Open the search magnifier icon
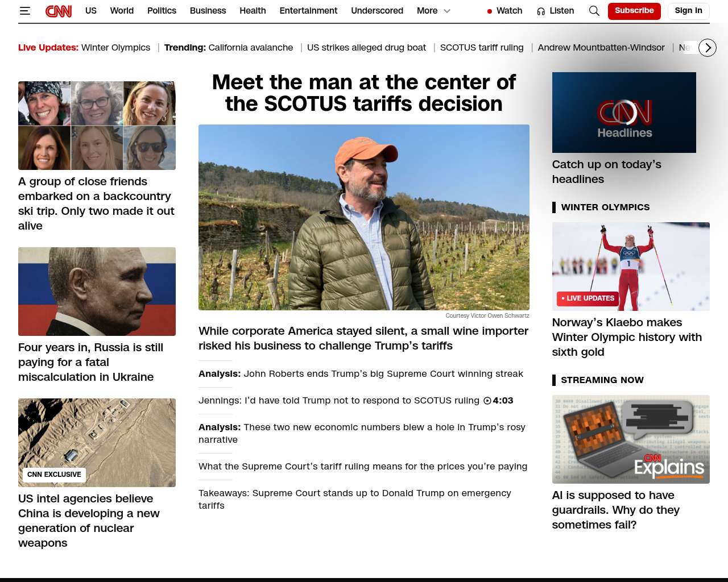728x582 pixels. 594,11
